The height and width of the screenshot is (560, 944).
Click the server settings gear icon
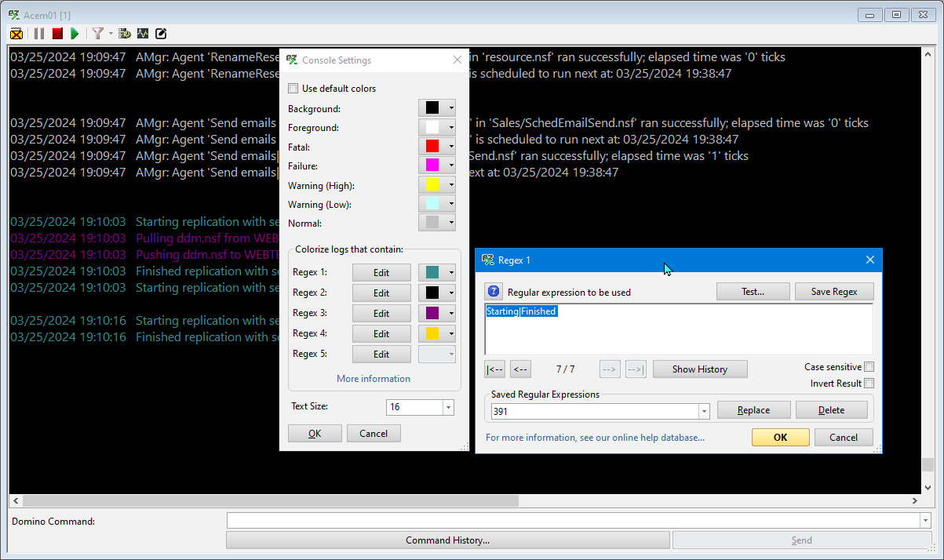coord(124,34)
